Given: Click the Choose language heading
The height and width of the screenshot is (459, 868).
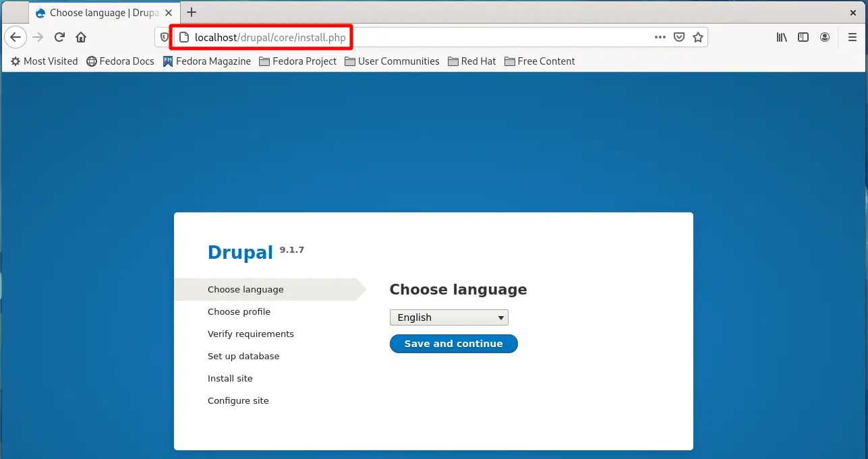Looking at the screenshot, I should click(x=459, y=290).
